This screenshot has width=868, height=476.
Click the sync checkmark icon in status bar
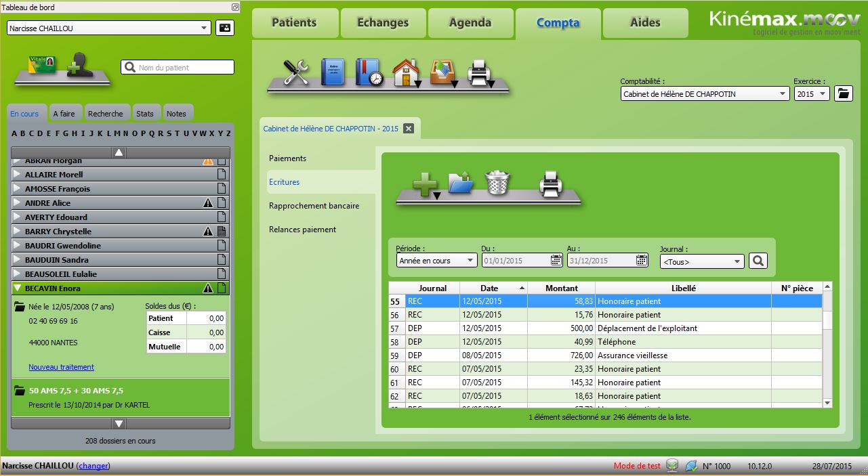[691, 466]
